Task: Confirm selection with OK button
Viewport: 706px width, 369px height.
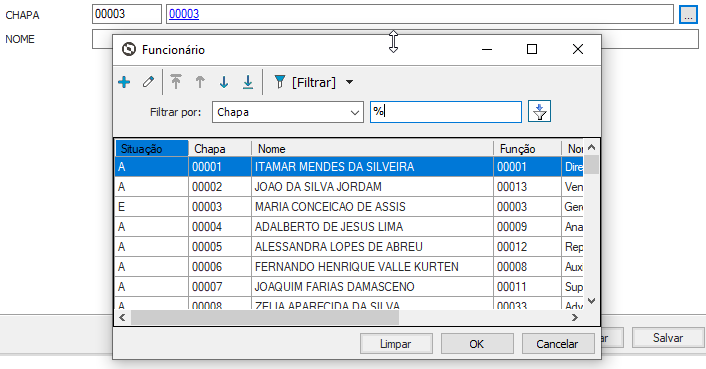Action: 477,344
